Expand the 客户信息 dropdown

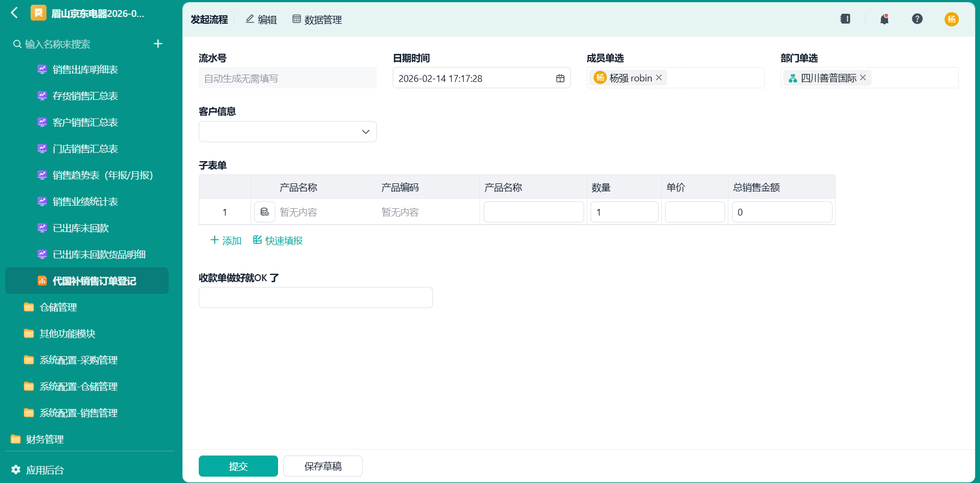(x=288, y=132)
